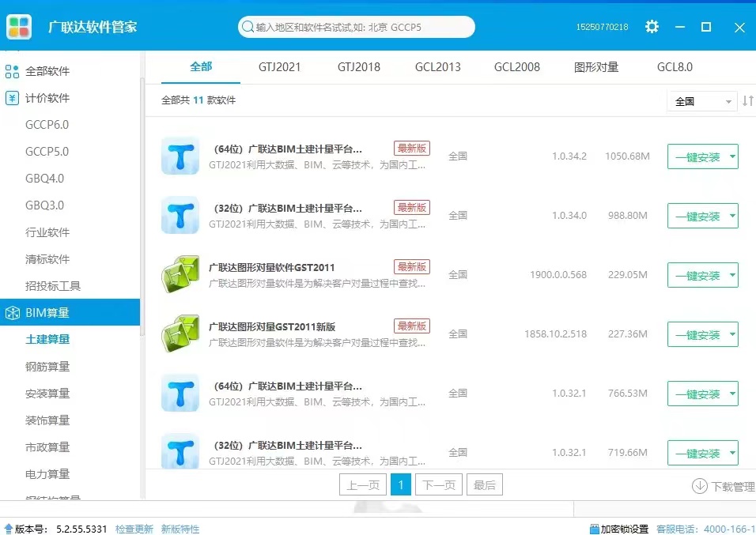This screenshot has width=756, height=535.
Task: Switch to the GCL2008 tab
Action: tap(517, 66)
